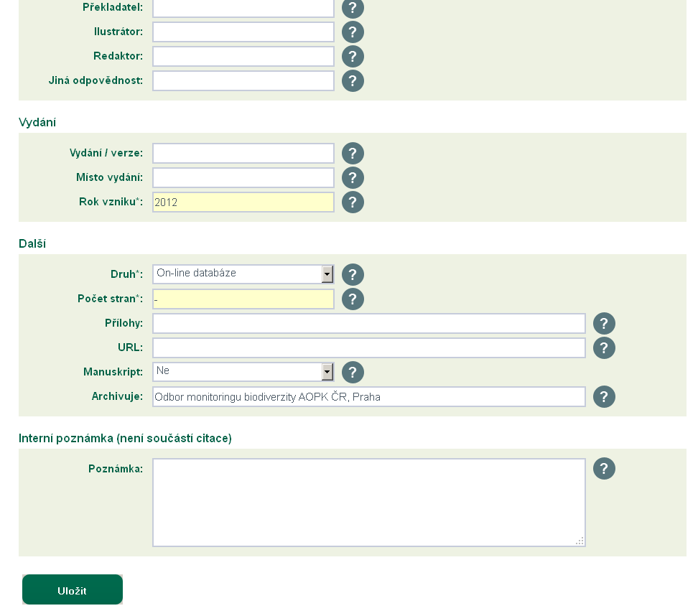Click the Jiná odpovědnost input

(243, 81)
